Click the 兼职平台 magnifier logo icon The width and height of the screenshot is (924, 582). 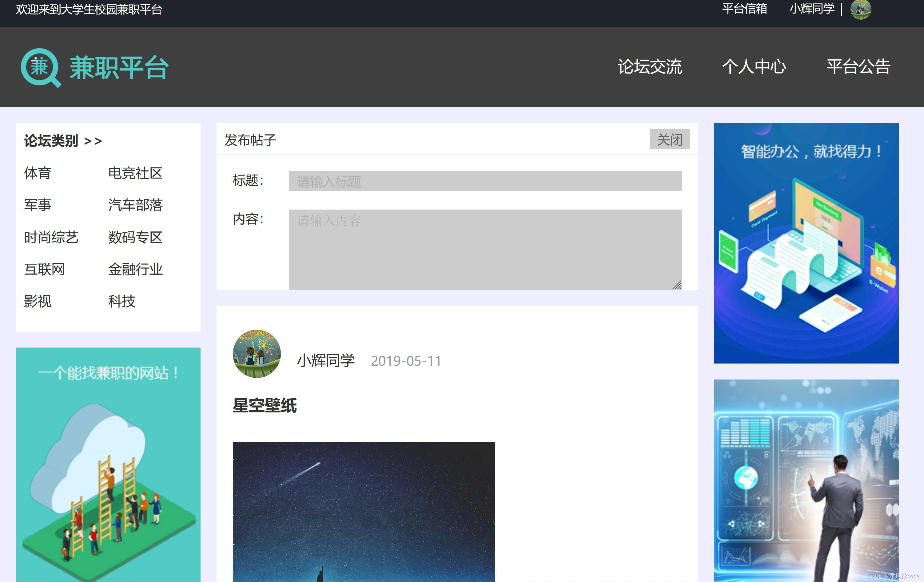pos(41,68)
